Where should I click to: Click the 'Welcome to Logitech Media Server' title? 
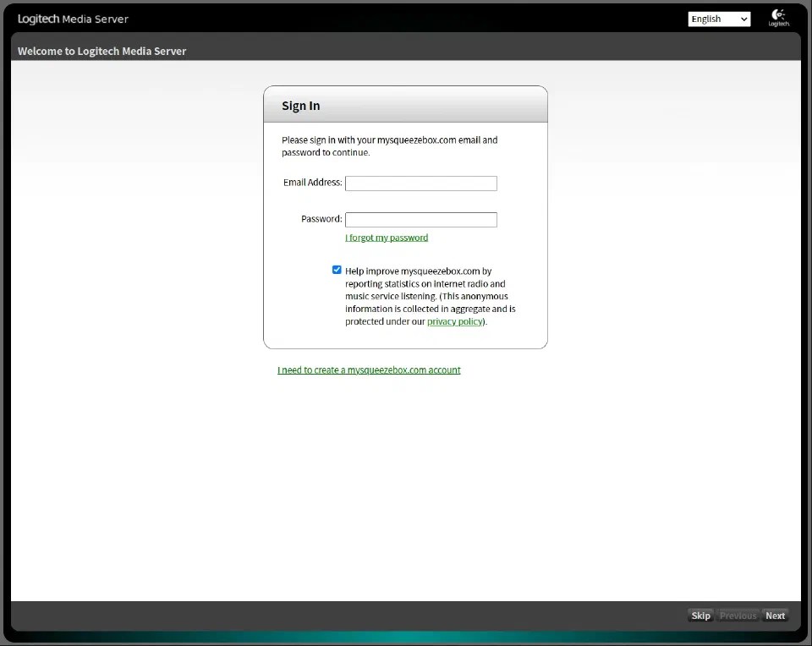point(102,52)
